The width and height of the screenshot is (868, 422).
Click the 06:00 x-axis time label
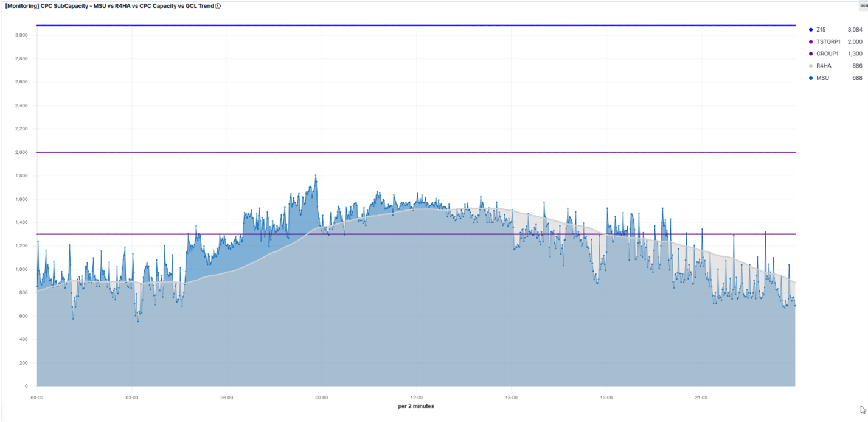pyautogui.click(x=227, y=398)
